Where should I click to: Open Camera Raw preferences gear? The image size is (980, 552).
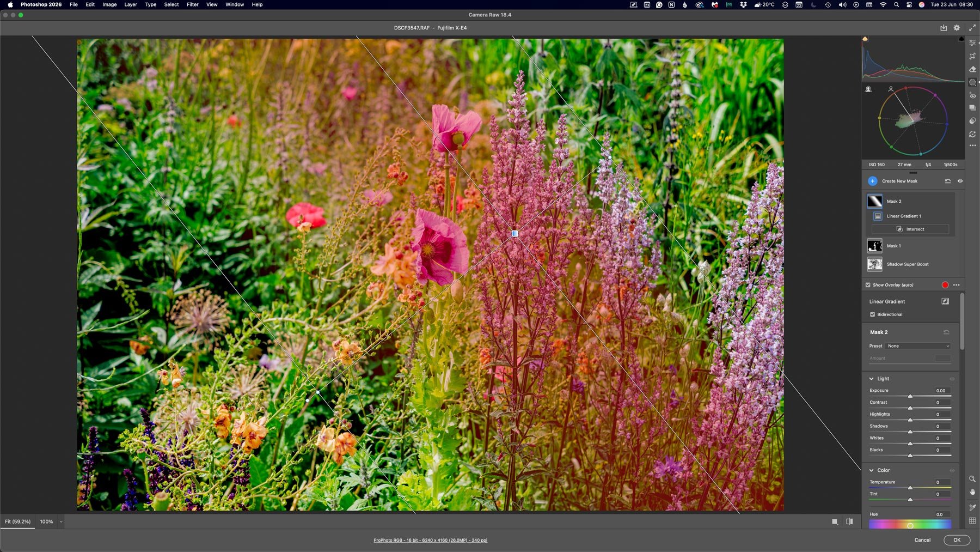(x=957, y=28)
